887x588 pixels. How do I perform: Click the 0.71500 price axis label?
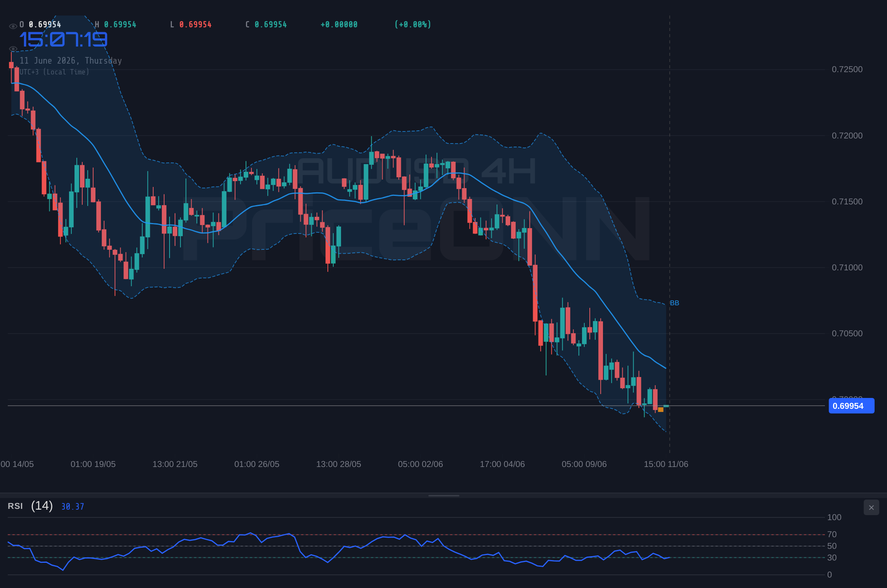[x=847, y=202]
